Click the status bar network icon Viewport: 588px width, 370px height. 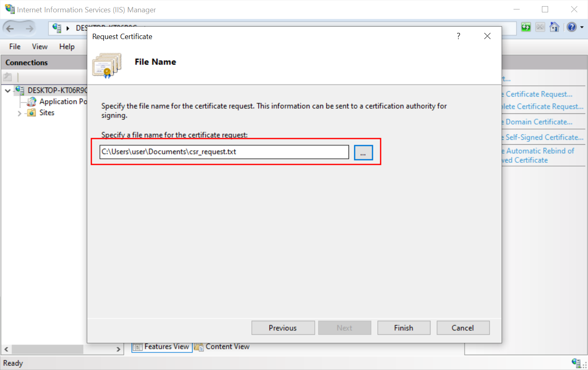click(x=577, y=363)
